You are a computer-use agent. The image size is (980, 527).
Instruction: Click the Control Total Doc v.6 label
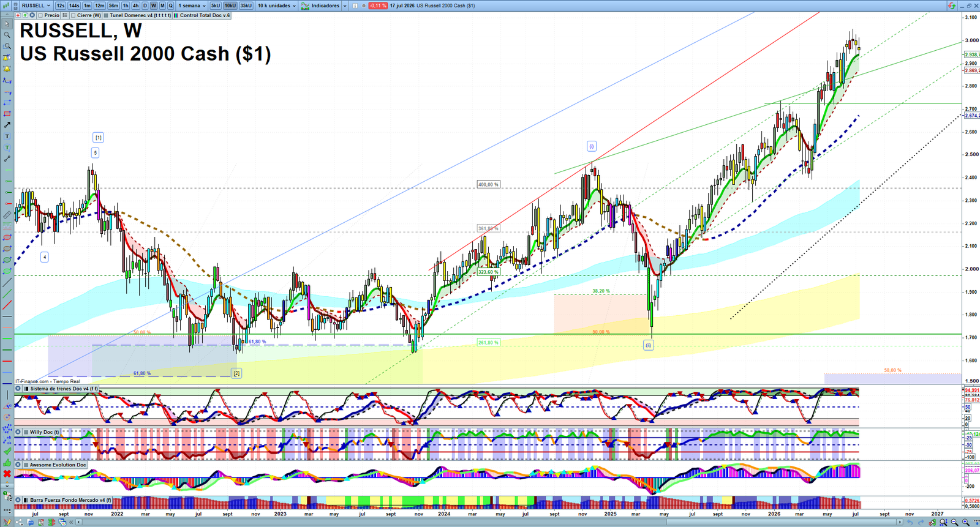(205, 15)
